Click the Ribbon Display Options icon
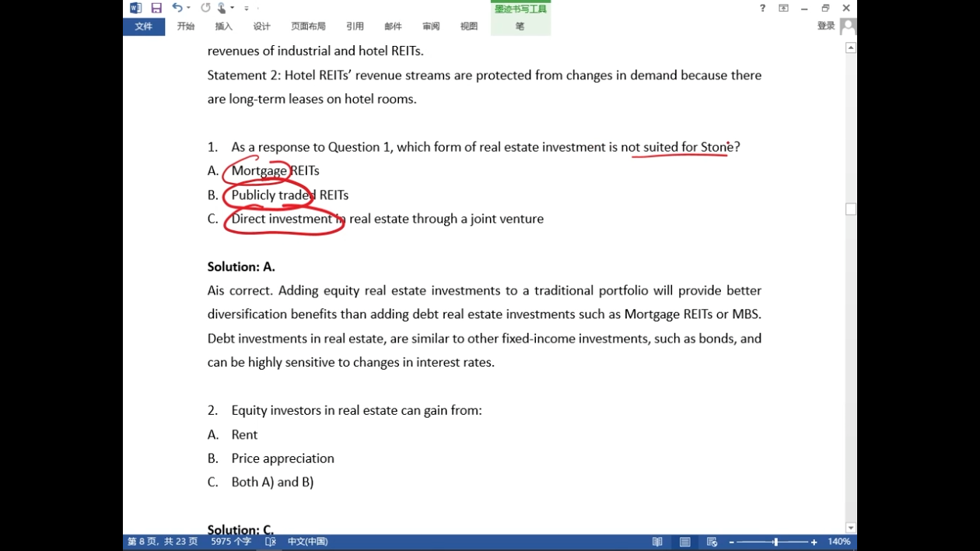 783,8
